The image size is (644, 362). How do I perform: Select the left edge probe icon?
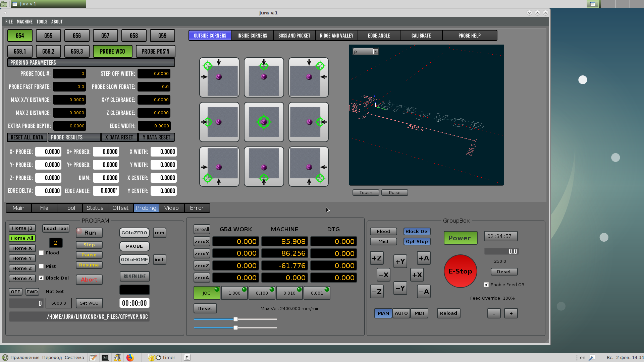219,122
